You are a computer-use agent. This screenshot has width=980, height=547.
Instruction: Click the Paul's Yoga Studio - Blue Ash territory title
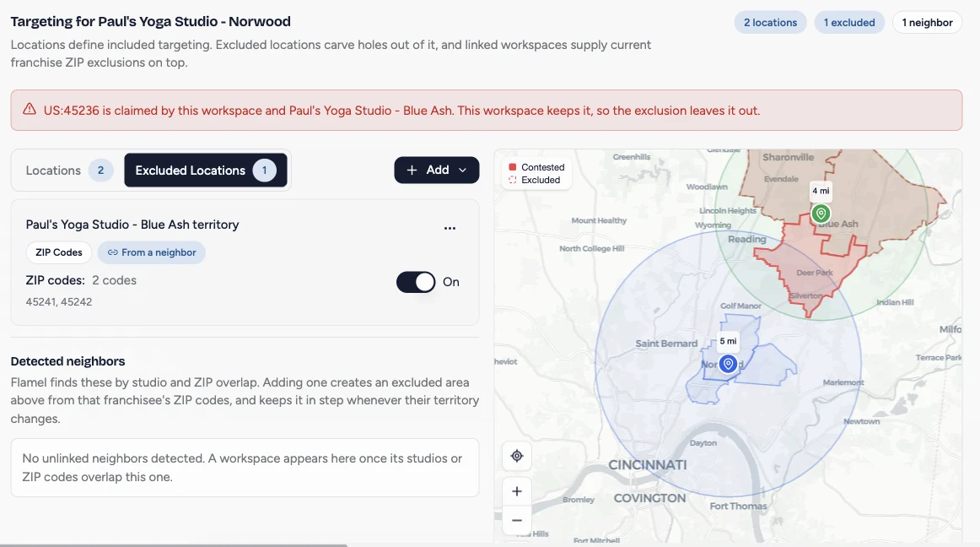pos(132,225)
